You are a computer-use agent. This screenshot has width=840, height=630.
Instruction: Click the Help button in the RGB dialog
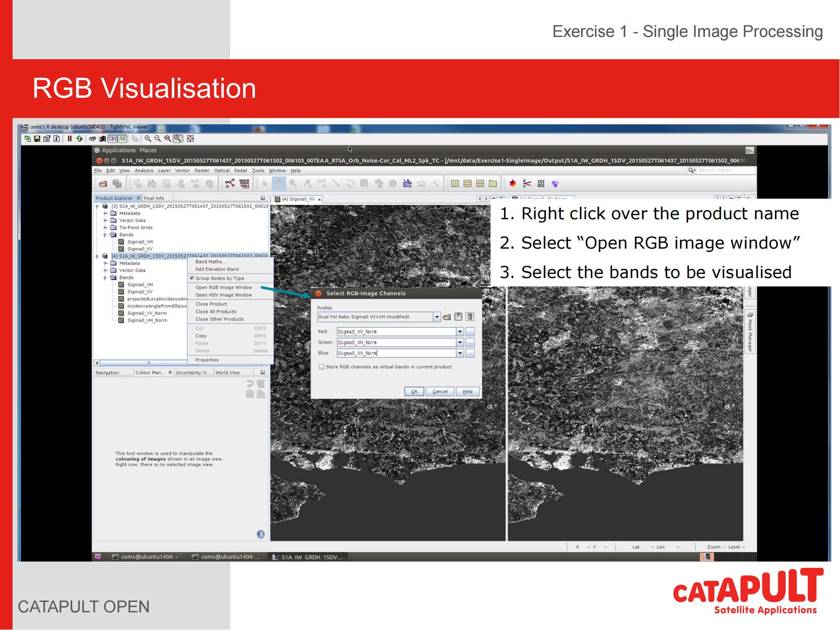point(467,391)
